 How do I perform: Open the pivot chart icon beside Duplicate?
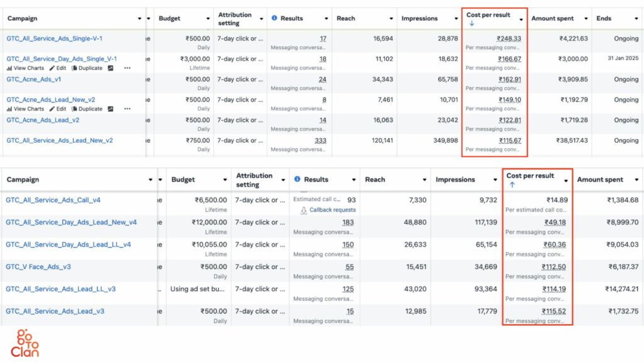[x=111, y=68]
